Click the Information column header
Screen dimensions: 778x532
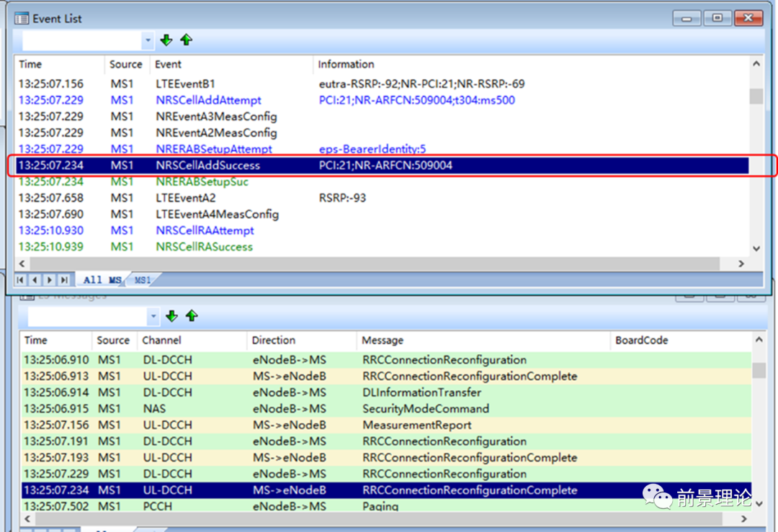[x=531, y=65]
